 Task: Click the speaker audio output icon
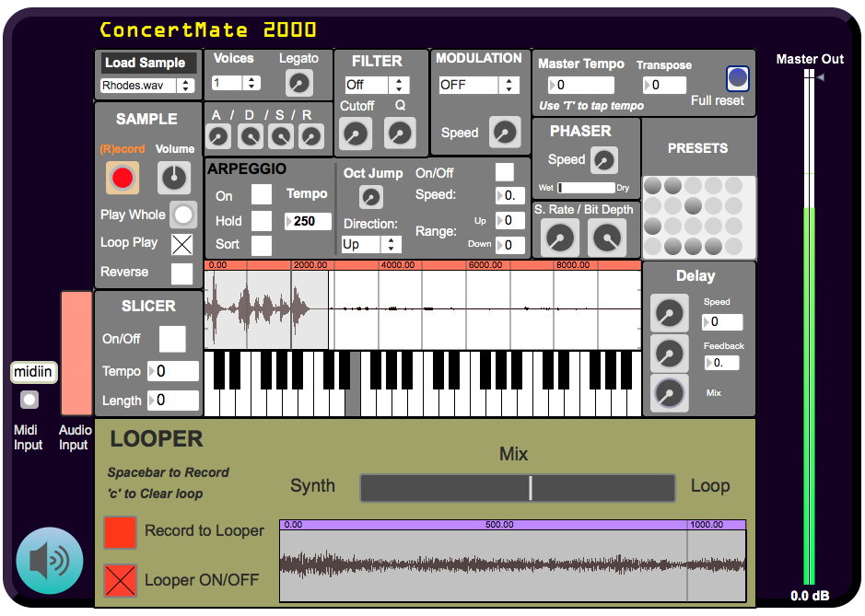(50, 560)
